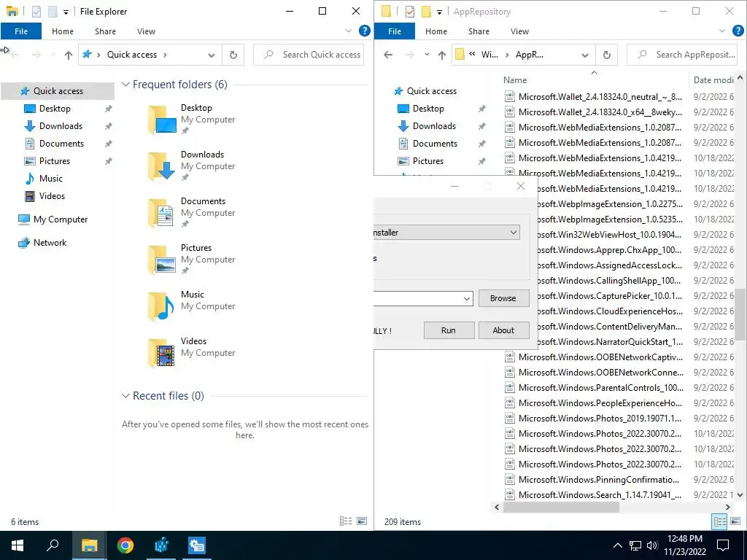
Task: Collapse the Recent files group
Action: click(125, 396)
